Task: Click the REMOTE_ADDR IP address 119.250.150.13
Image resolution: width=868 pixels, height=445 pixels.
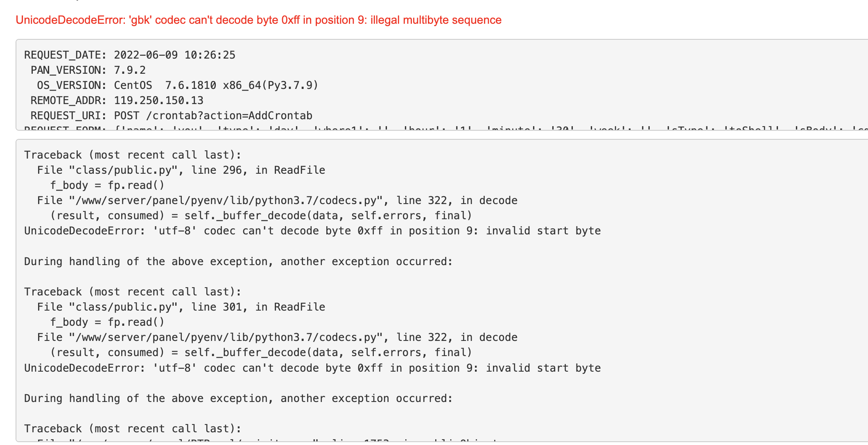Action: [x=158, y=100]
